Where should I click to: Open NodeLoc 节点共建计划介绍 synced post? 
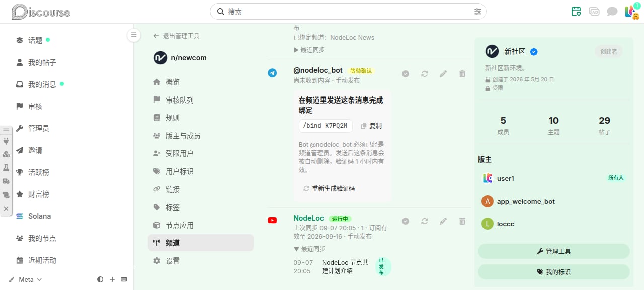346,267
